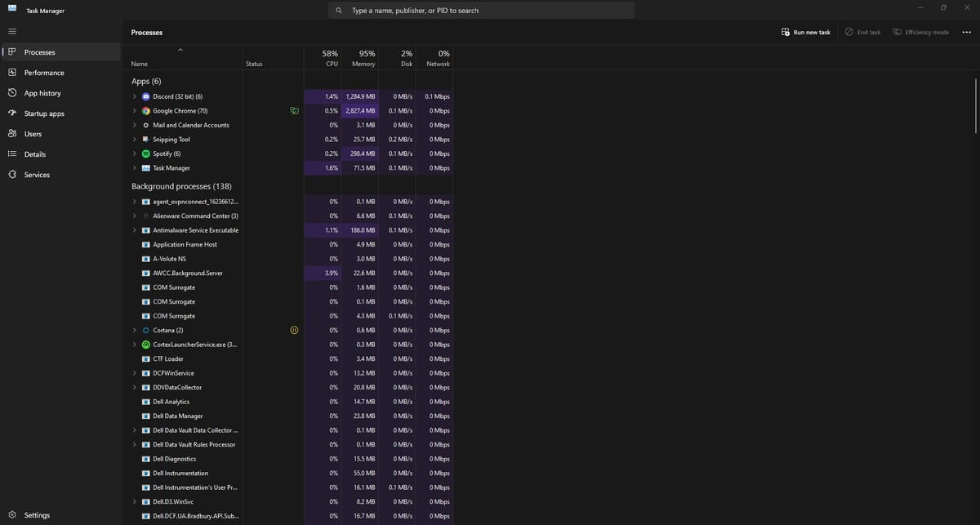Open Task Manager Settings

pyautogui.click(x=36, y=515)
